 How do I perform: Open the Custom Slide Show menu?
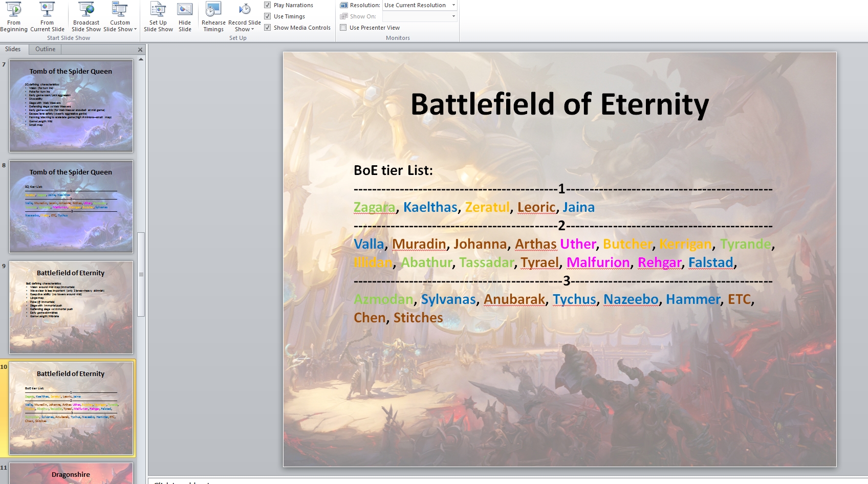pyautogui.click(x=120, y=17)
